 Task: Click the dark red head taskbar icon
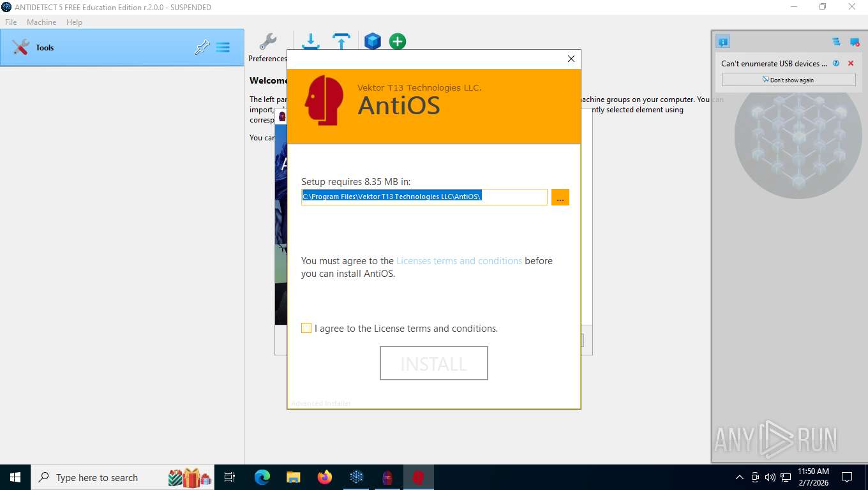[x=387, y=477]
